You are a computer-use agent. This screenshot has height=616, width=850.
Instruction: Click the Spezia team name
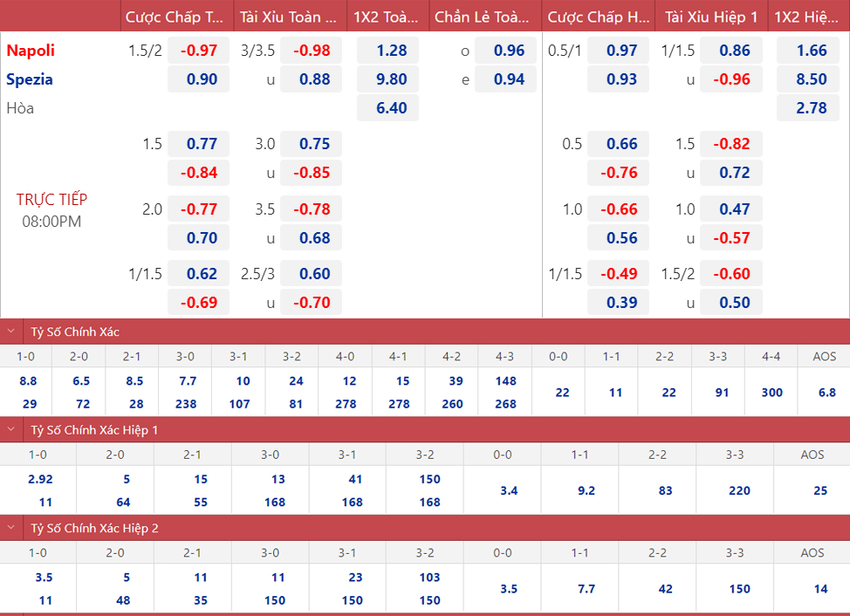click(30, 79)
